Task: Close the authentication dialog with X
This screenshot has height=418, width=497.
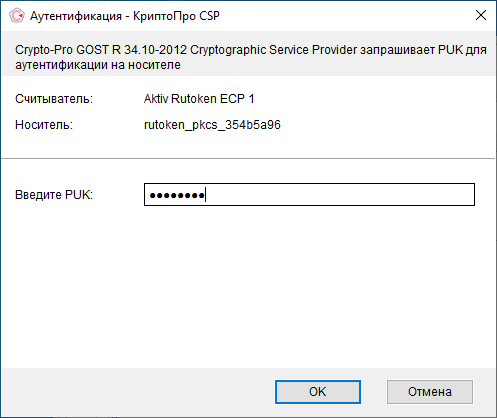Action: [x=481, y=15]
